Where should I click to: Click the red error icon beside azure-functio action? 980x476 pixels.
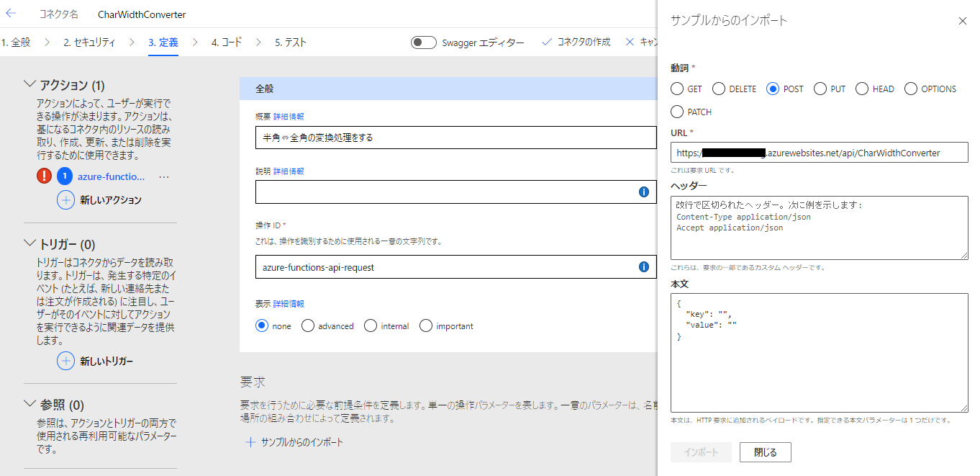click(x=44, y=176)
